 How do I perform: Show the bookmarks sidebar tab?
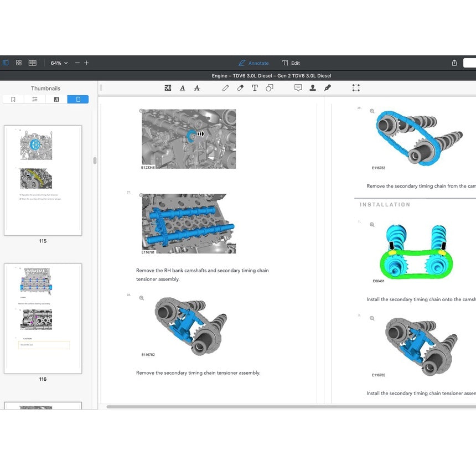click(13, 100)
